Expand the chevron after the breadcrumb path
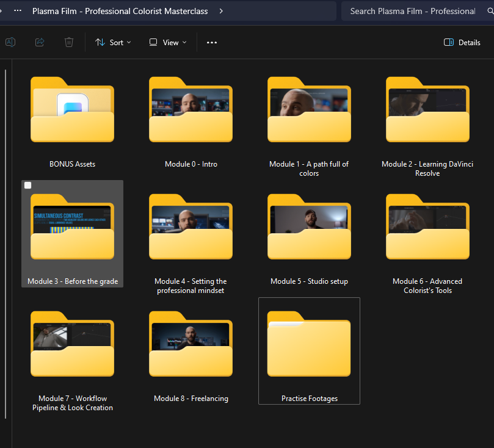The image size is (494, 448). (220, 11)
